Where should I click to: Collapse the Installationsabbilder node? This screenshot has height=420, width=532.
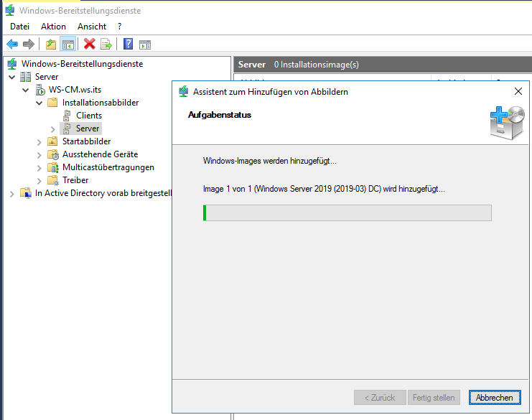point(39,103)
